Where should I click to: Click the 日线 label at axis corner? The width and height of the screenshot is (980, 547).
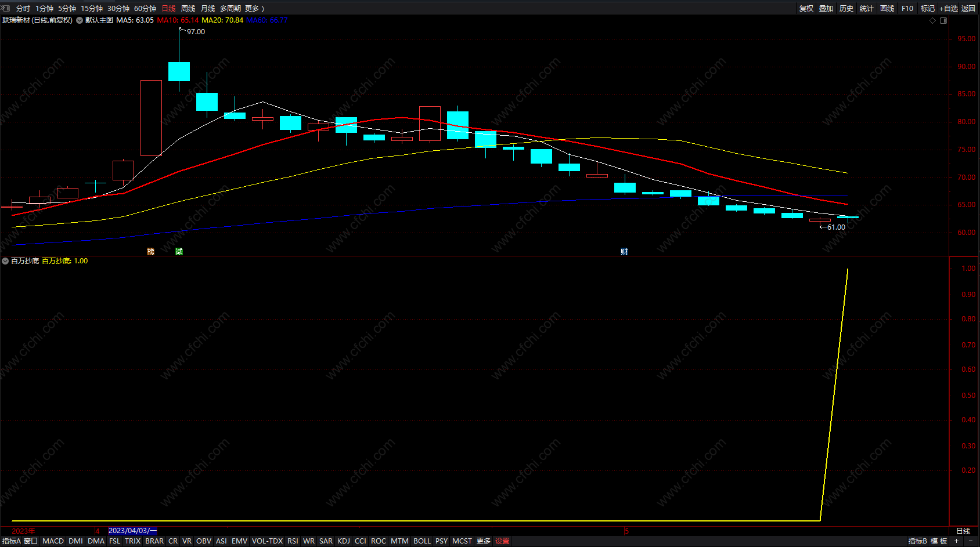tap(964, 531)
